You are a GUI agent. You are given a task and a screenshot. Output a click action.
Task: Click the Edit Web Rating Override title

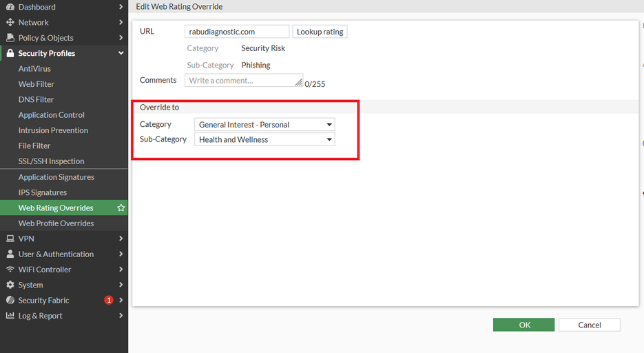[x=179, y=7]
